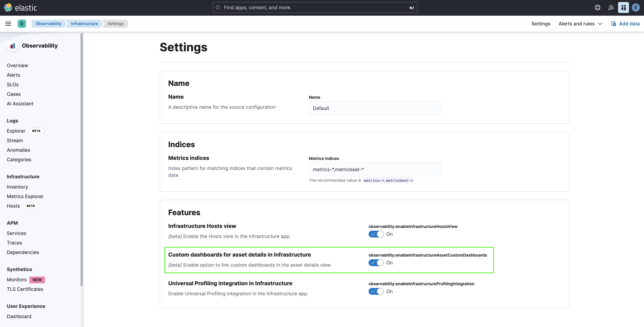Open User Experience Dashboard in the sidebar
644x327 pixels.
coord(19,316)
